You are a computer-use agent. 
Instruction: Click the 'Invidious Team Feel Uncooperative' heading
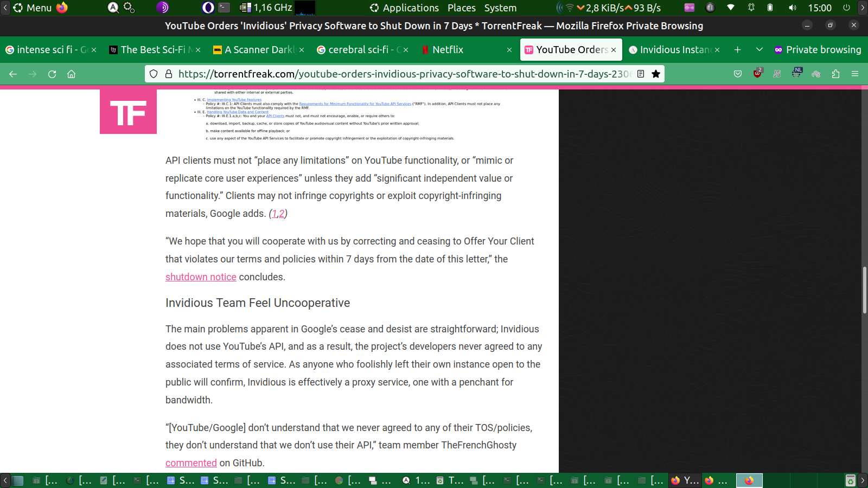(258, 303)
